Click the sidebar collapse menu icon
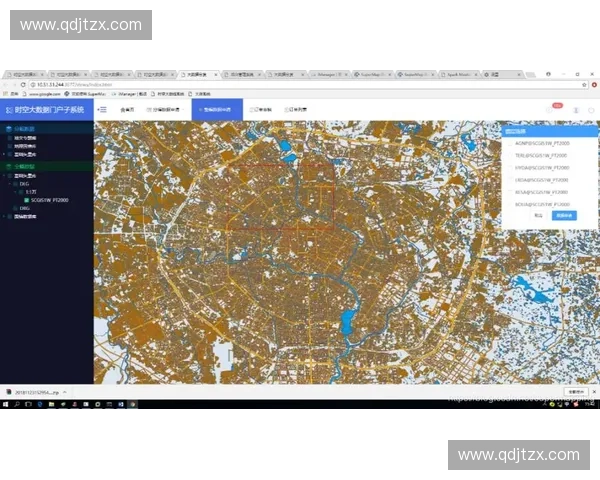The height and width of the screenshot is (480, 600). click(x=103, y=109)
